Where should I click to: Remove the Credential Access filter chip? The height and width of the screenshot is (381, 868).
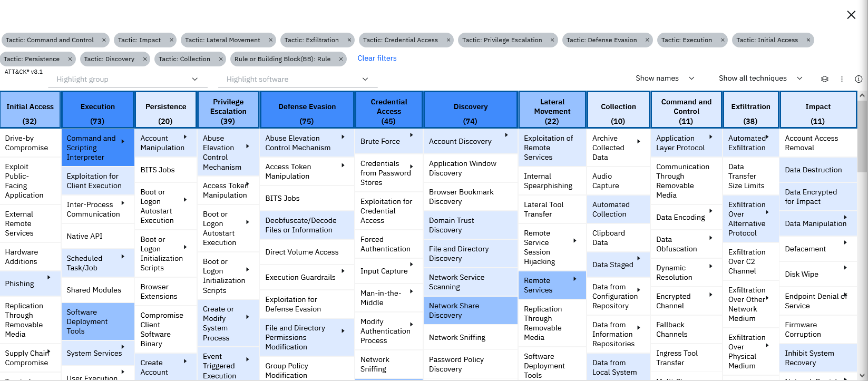(448, 40)
